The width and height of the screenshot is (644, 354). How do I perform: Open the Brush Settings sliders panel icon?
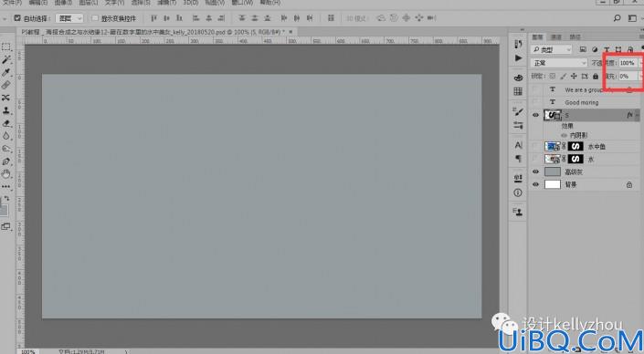[518, 125]
